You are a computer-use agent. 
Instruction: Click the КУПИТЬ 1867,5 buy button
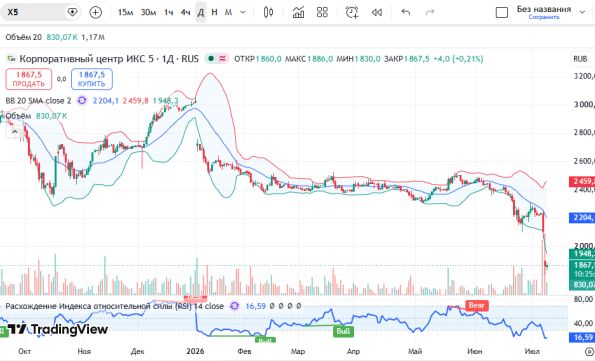click(92, 79)
